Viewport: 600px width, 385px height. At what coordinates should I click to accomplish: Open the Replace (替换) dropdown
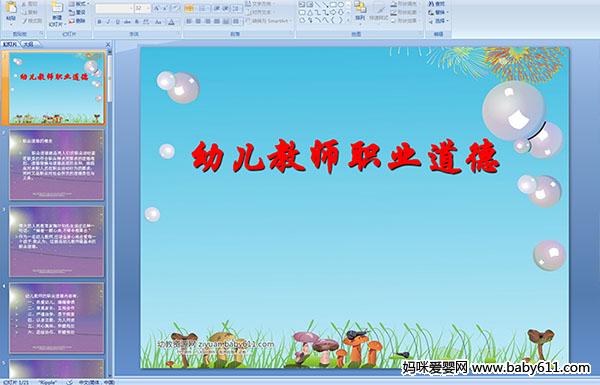pyautogui.click(x=439, y=12)
